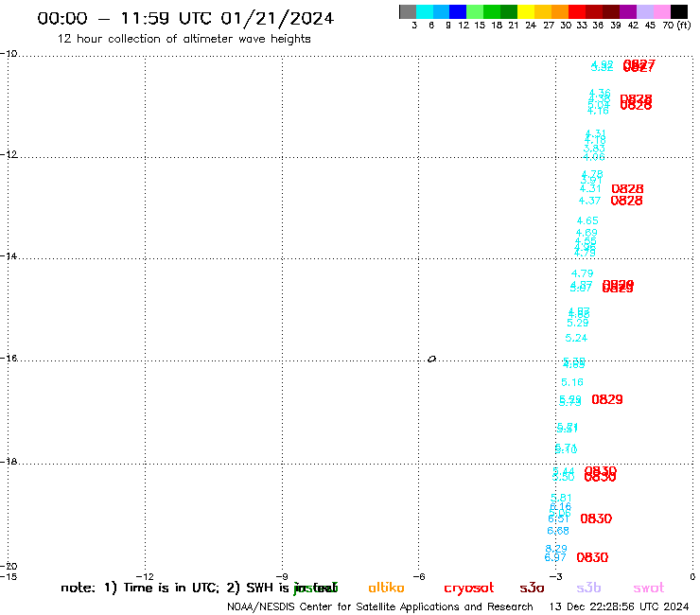The height and width of the screenshot is (615, 700).
Task: Click the longitude axis label -6
Action: [418, 576]
